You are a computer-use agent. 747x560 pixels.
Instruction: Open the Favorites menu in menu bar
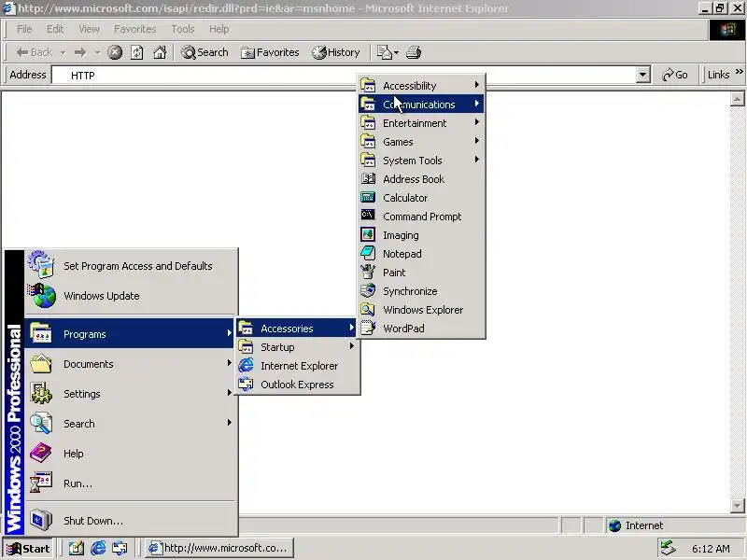coord(134,29)
